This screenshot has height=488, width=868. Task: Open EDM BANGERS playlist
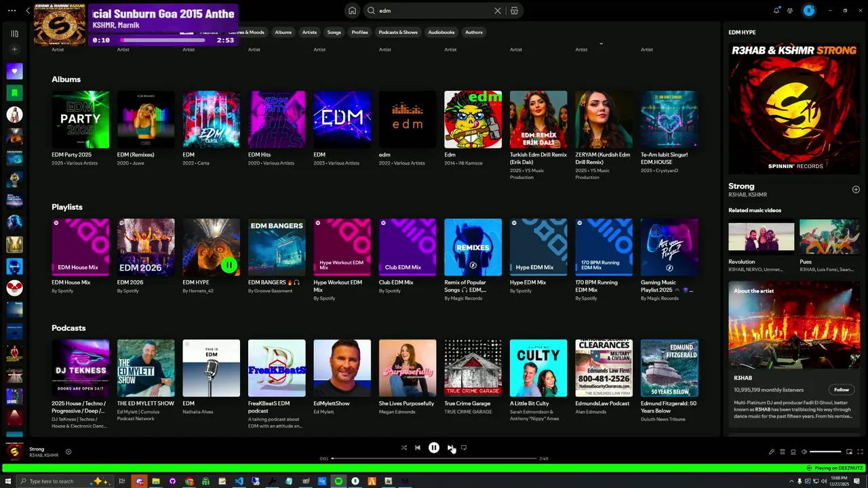277,256
